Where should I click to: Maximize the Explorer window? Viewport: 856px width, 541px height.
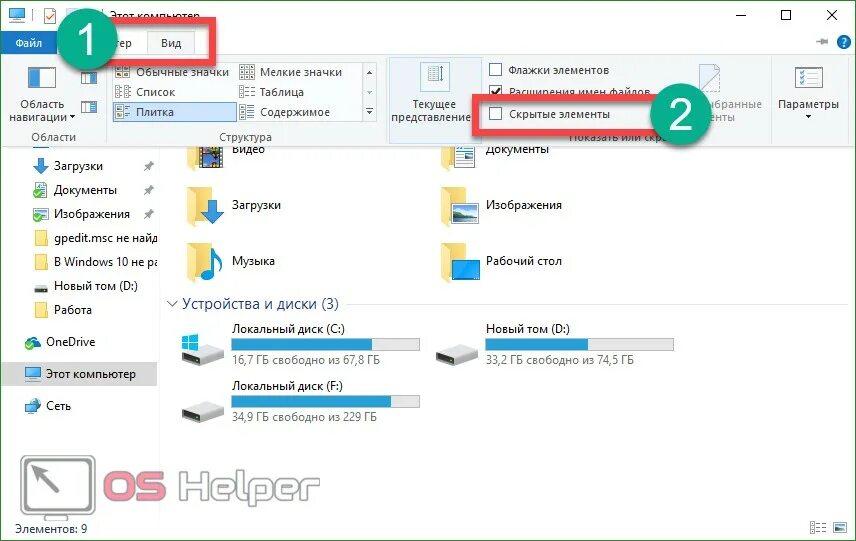(x=786, y=15)
